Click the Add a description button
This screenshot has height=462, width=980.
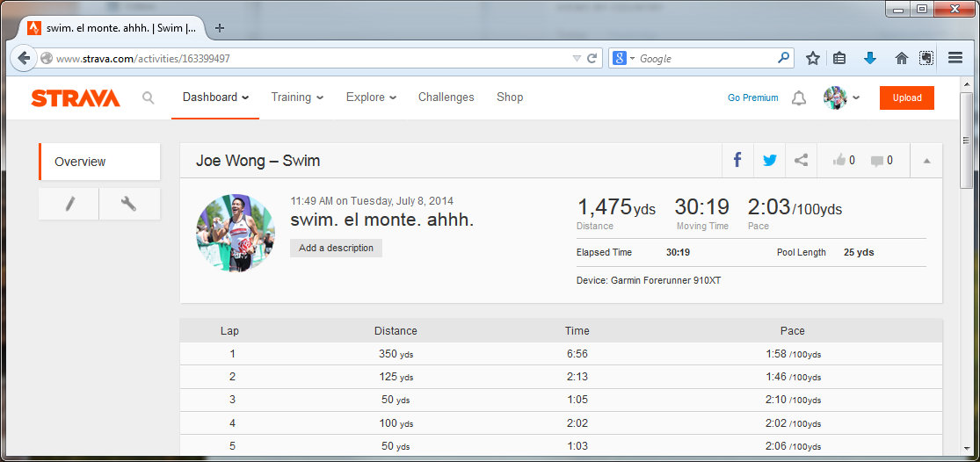pyautogui.click(x=336, y=248)
